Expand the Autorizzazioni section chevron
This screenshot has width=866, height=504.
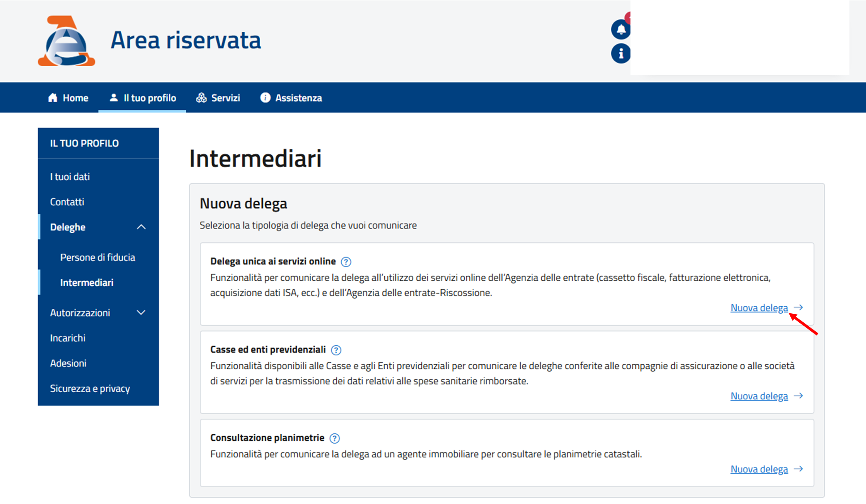(x=141, y=312)
